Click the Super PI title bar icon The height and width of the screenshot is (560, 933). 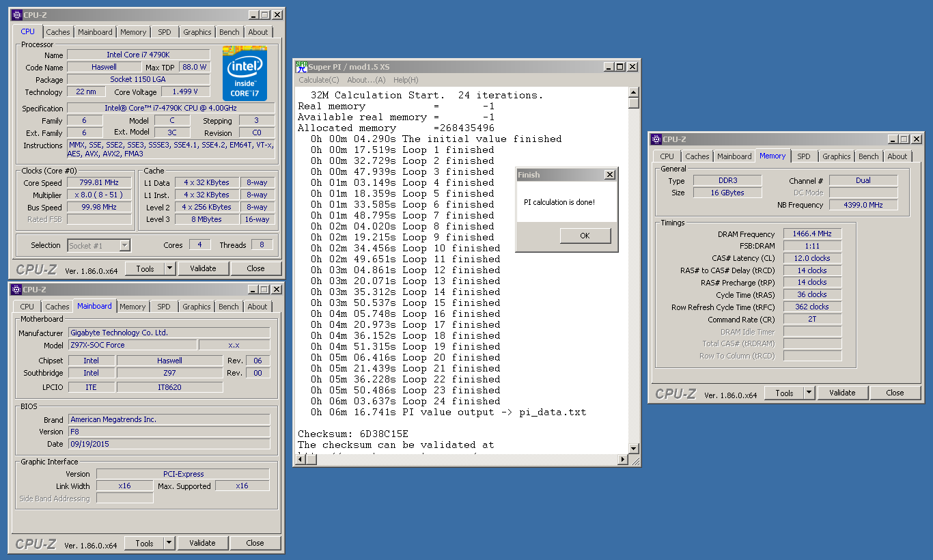pos(301,66)
